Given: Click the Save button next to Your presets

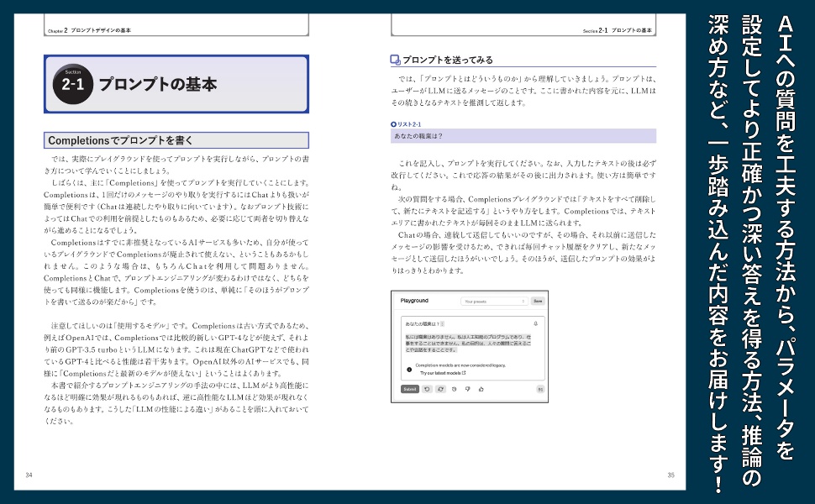Looking at the screenshot, I should [x=538, y=301].
